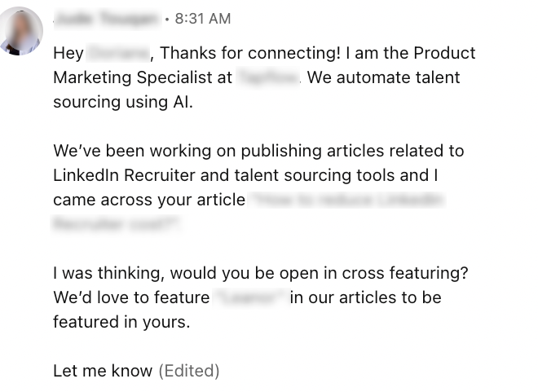
Task: Open the blurred company name after "Specialist at"
Action: [269, 78]
